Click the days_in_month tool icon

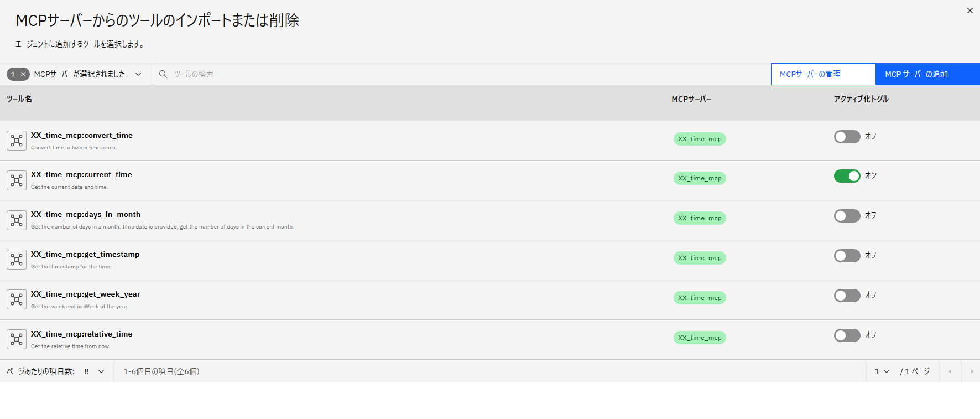17,220
